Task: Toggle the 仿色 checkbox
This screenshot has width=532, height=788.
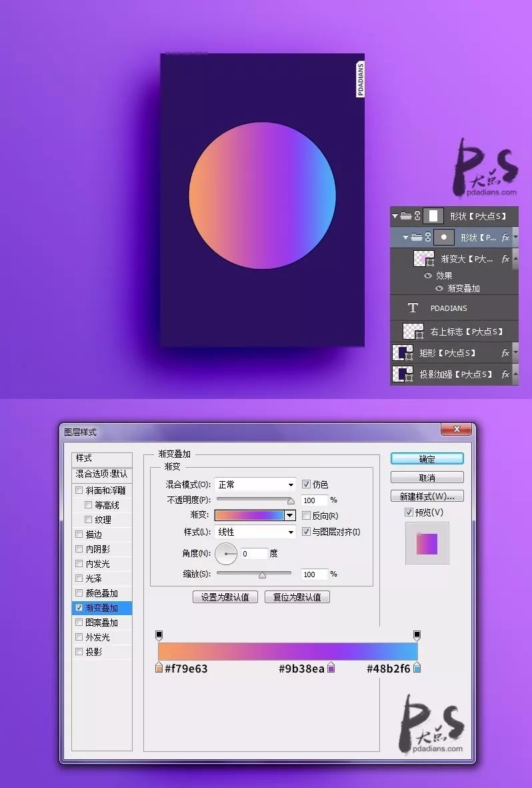Action: pyautogui.click(x=306, y=484)
